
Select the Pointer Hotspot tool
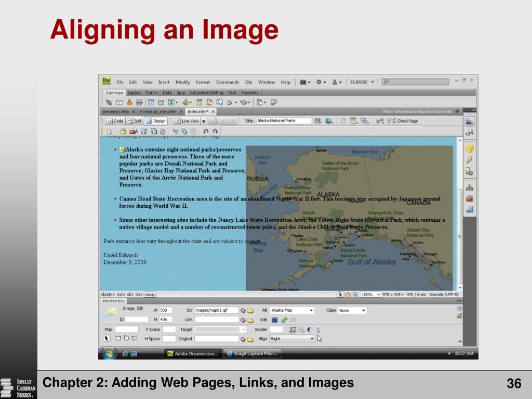(x=107, y=338)
